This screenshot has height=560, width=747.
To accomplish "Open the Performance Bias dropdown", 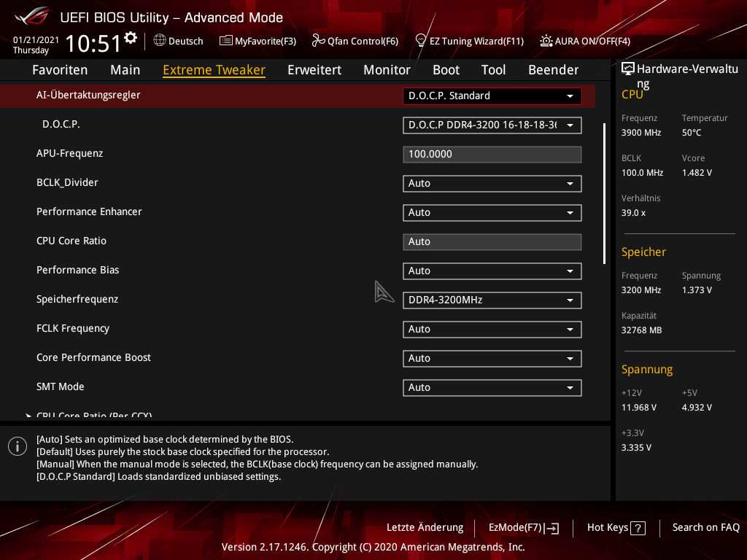I will 492,271.
